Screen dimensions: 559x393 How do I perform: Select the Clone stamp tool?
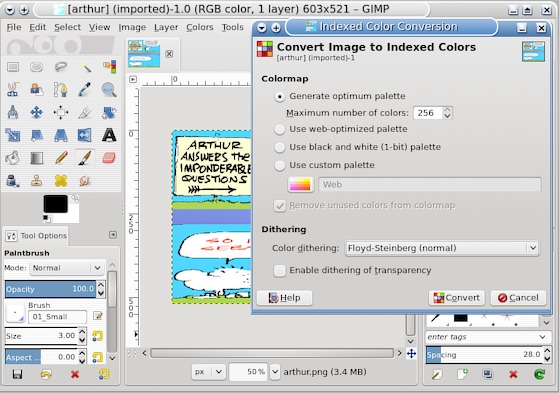pos(36,181)
